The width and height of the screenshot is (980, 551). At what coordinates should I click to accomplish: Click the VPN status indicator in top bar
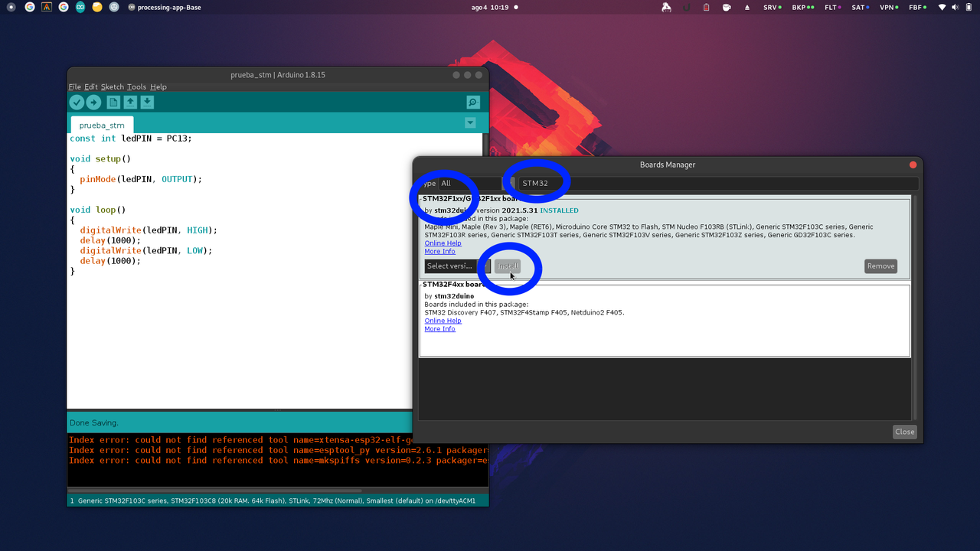tap(888, 7)
